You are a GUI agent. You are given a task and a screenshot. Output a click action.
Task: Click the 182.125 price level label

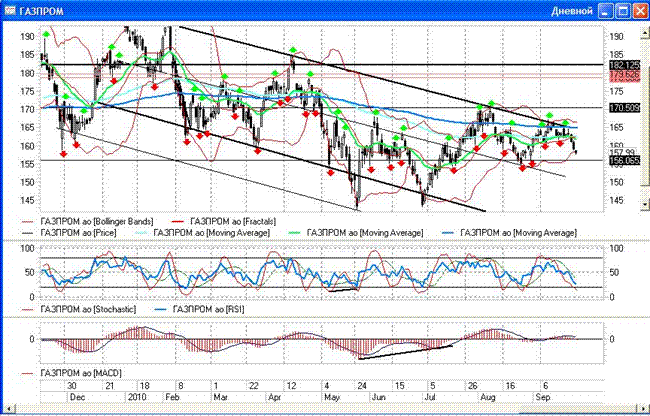(624, 65)
